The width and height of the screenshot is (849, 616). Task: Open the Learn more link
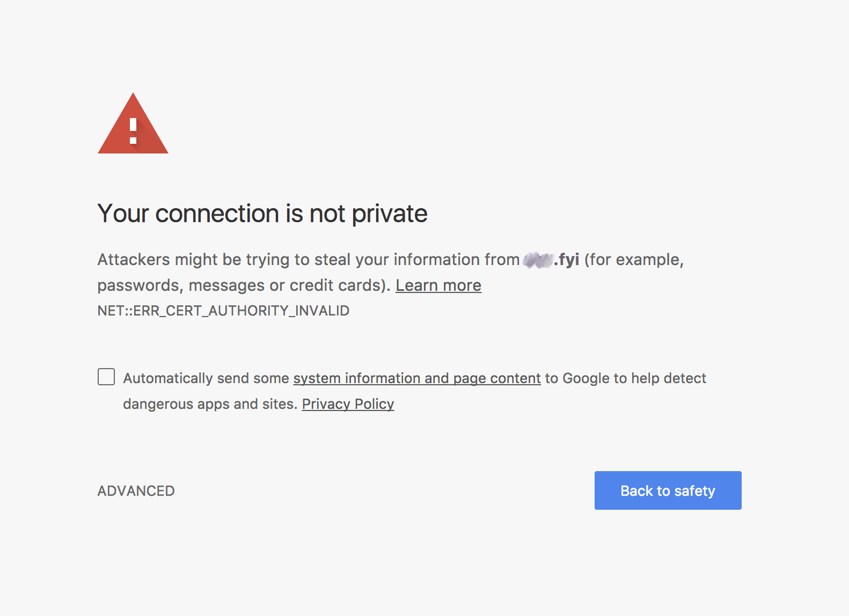click(x=438, y=286)
